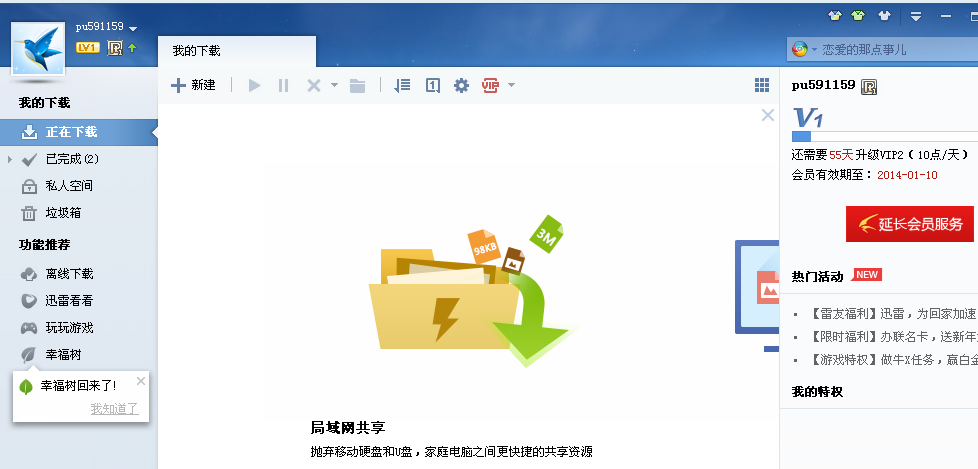This screenshot has height=469, width=978.
Task: Click the delete X toolbar icon
Action: click(x=314, y=85)
